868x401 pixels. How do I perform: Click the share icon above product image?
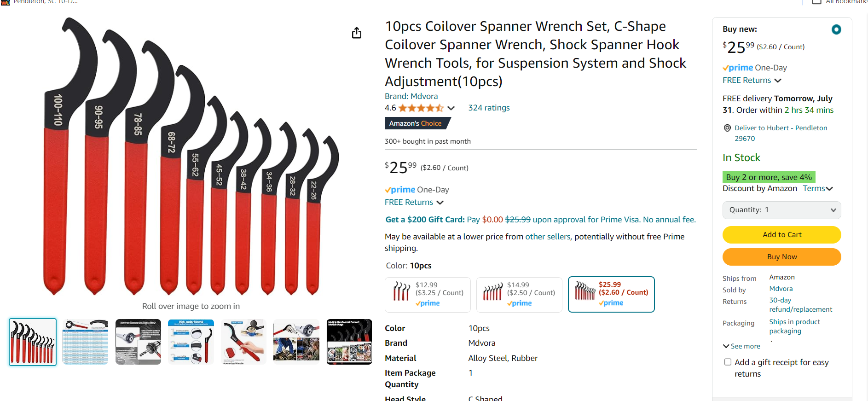point(357,33)
